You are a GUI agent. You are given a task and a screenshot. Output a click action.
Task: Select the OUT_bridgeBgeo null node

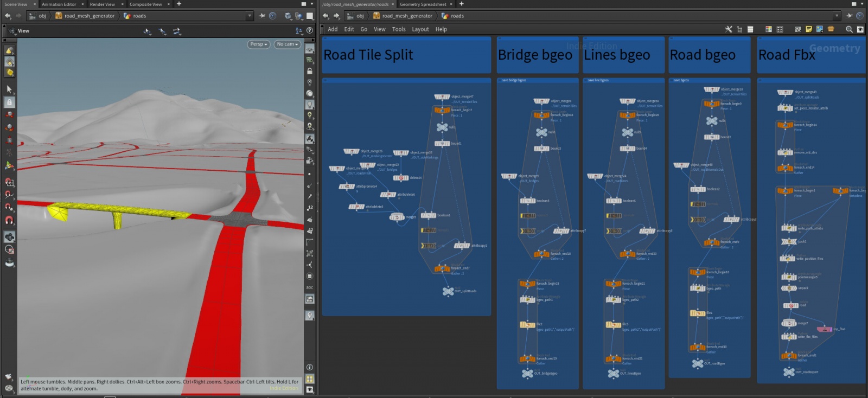click(x=527, y=373)
